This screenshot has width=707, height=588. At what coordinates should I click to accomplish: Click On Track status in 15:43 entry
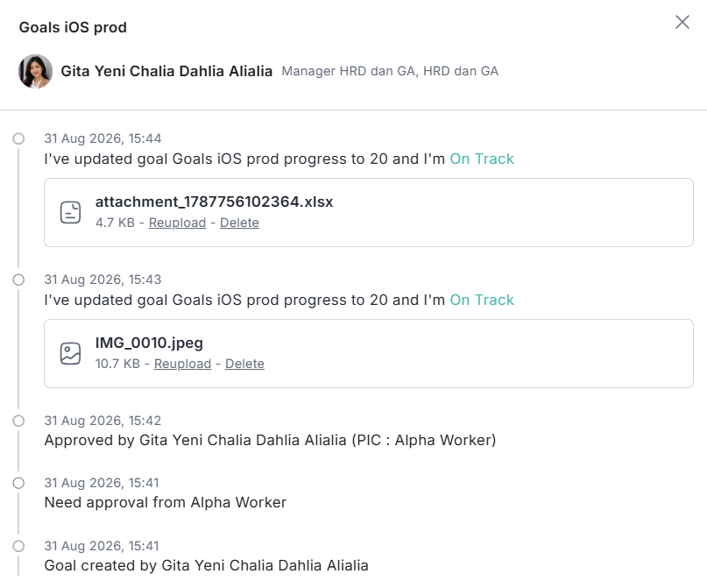click(482, 300)
